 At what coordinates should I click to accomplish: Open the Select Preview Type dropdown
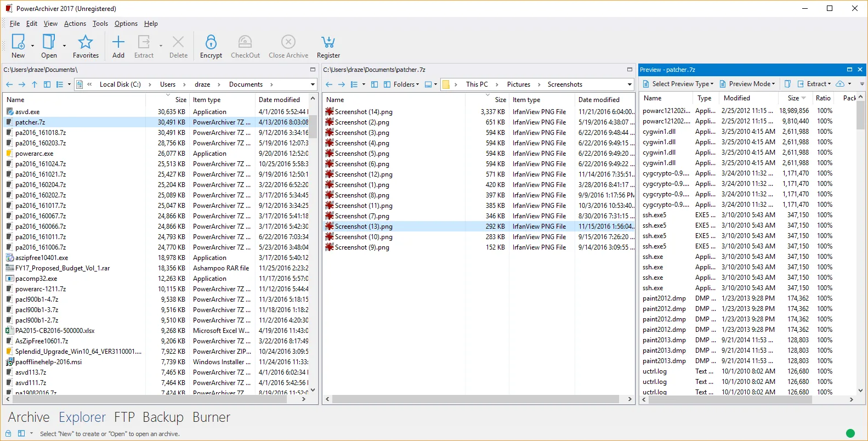click(x=678, y=84)
